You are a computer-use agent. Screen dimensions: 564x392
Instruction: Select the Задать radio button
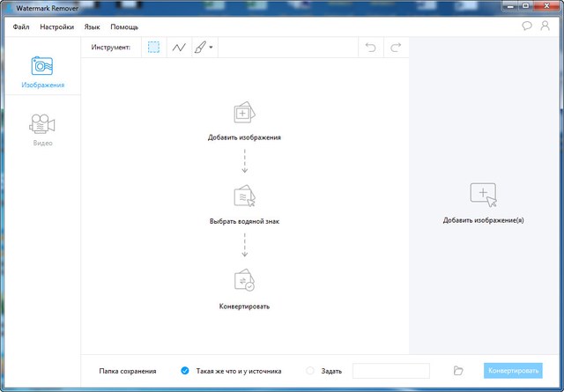point(309,371)
